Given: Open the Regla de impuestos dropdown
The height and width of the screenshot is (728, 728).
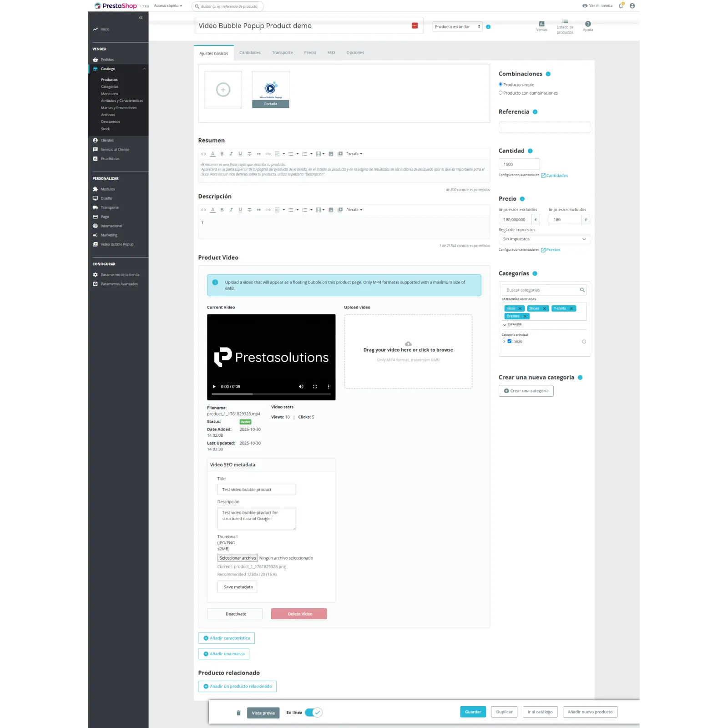Looking at the screenshot, I should (544, 239).
